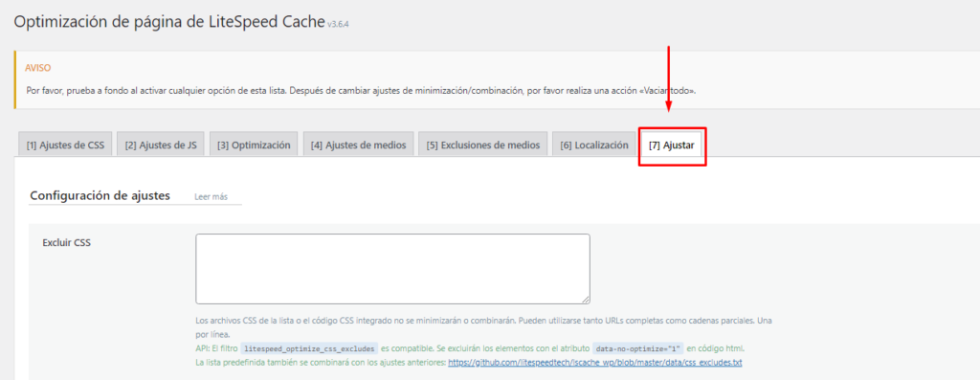Click the v3.6.4 version label
The image size is (980, 380).
pos(338,25)
